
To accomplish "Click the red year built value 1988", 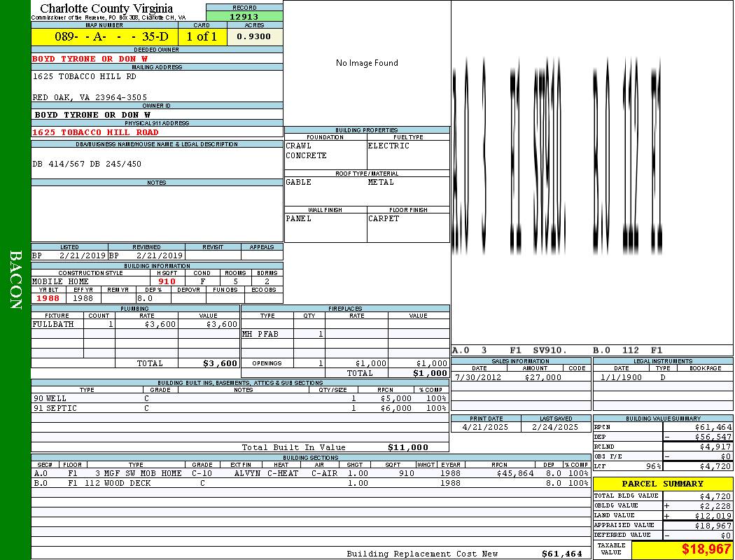I will (48, 298).
